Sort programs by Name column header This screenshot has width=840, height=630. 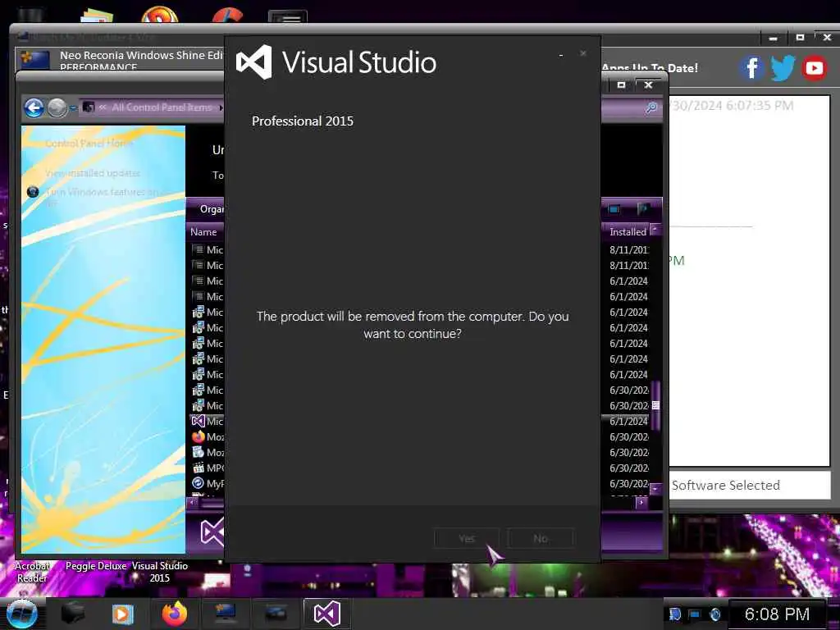204,232
